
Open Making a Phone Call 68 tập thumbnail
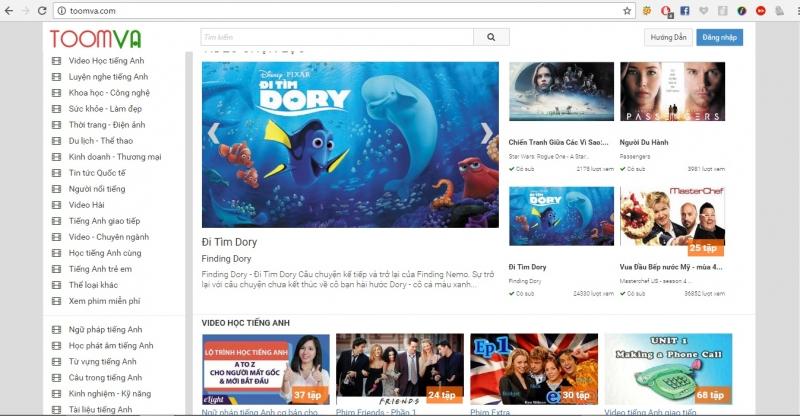(668, 369)
